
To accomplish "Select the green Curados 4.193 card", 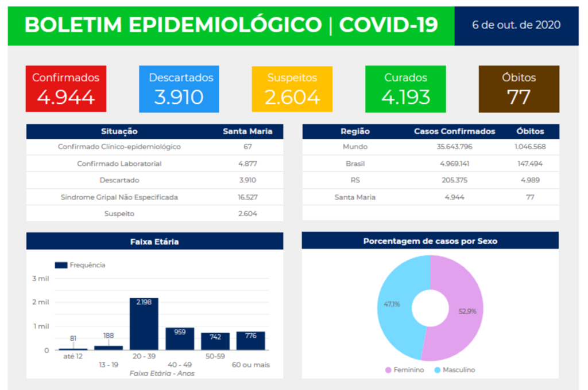I will [x=405, y=89].
